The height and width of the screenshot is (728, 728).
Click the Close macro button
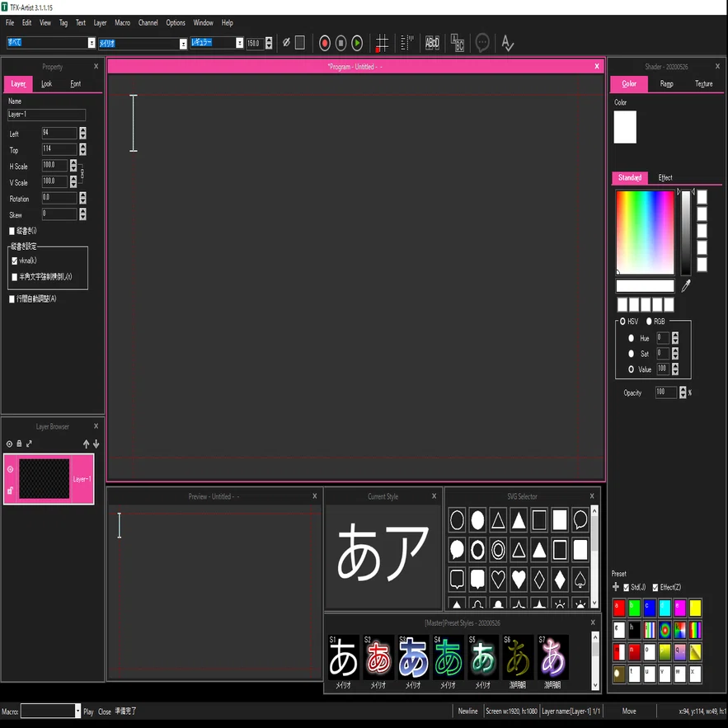click(x=105, y=712)
